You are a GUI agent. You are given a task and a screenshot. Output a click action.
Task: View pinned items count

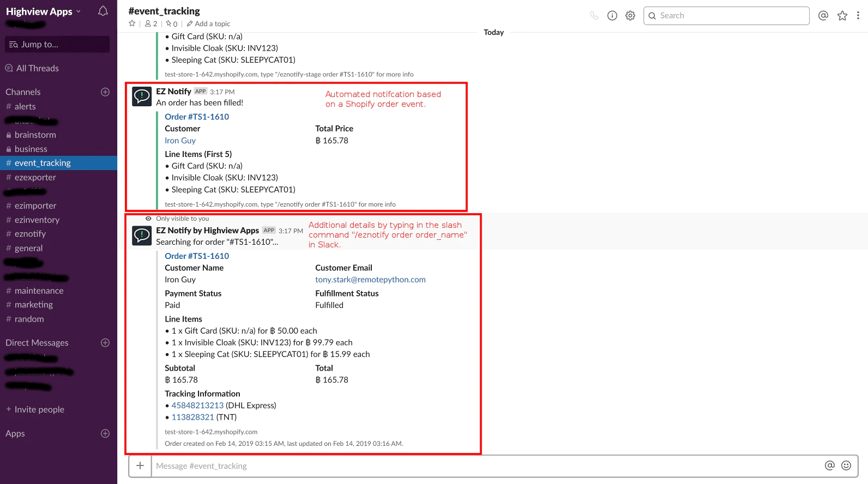coord(172,23)
